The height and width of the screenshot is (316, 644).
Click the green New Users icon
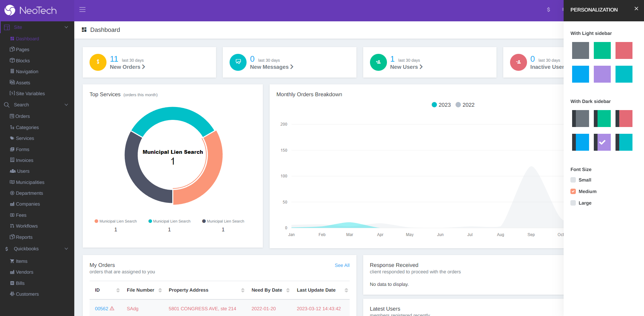pyautogui.click(x=378, y=62)
